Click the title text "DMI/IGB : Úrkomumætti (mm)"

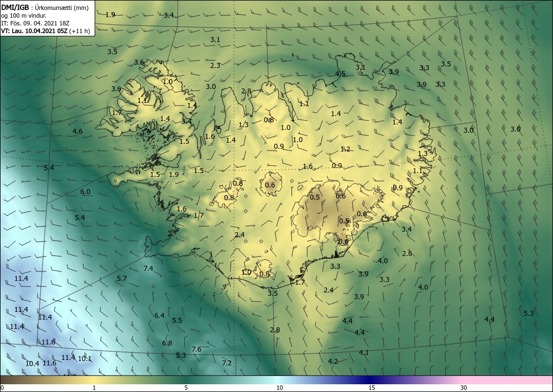(x=44, y=8)
